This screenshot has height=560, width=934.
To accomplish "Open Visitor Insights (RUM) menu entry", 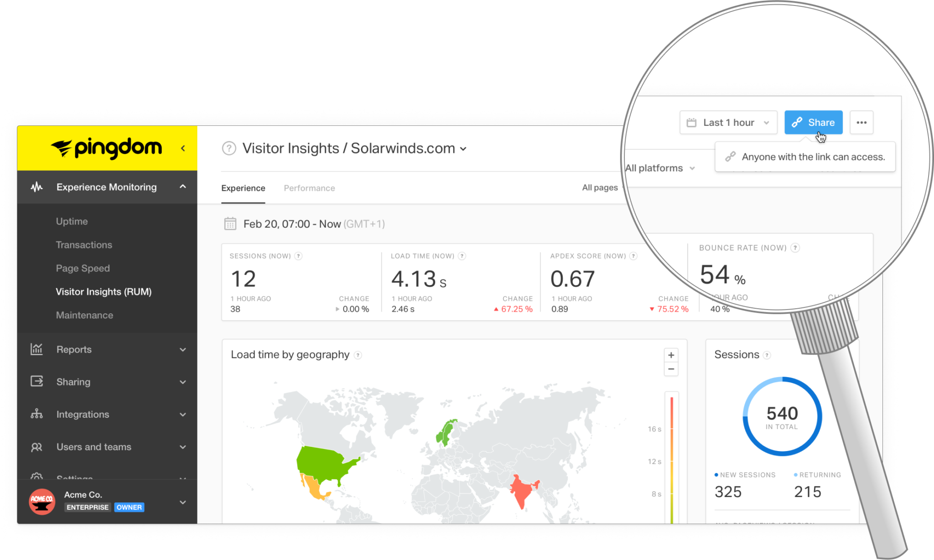I will (x=104, y=291).
